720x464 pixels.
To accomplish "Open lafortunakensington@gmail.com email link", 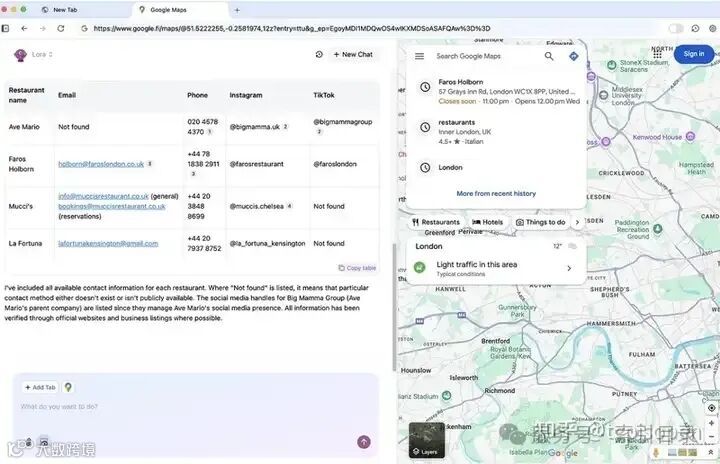I will coord(108,243).
